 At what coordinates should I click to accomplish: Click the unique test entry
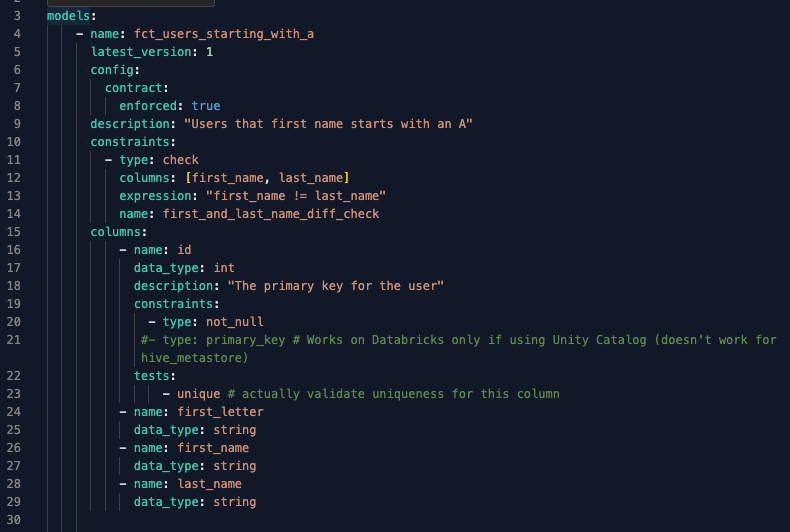click(x=199, y=394)
